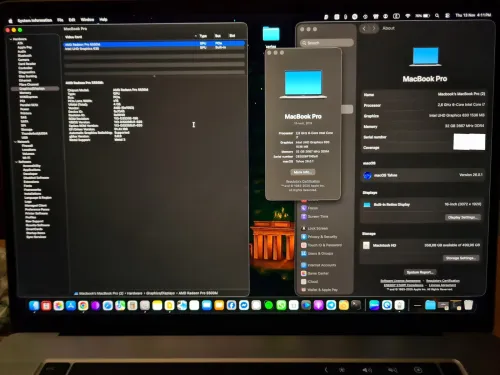Open Photos app in the dock

[x=59, y=305]
